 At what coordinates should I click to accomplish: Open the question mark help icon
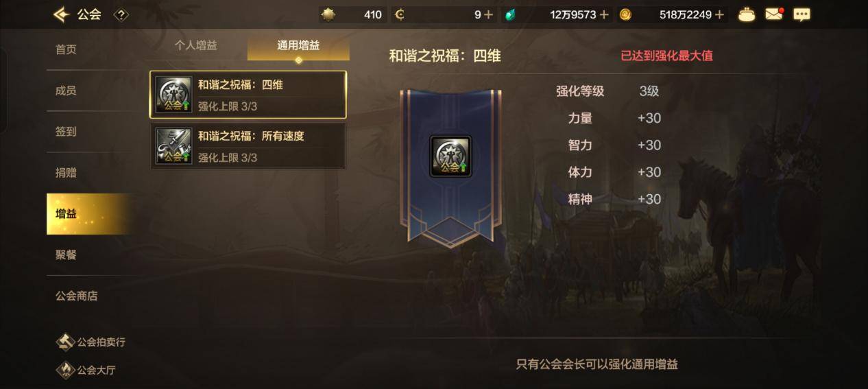(121, 14)
